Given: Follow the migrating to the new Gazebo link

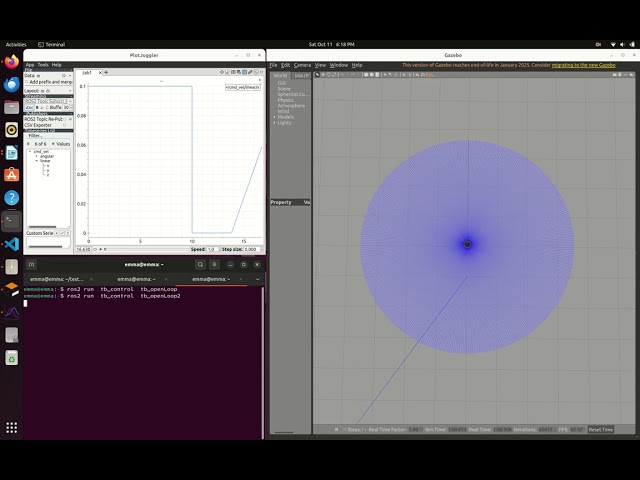Looking at the screenshot, I should point(583,65).
